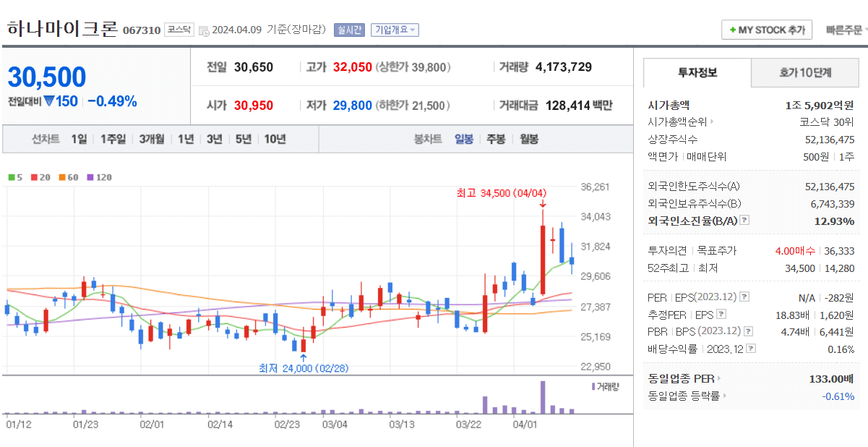Click the 거래량 value 4,173,729
The image size is (868, 447).
click(564, 67)
